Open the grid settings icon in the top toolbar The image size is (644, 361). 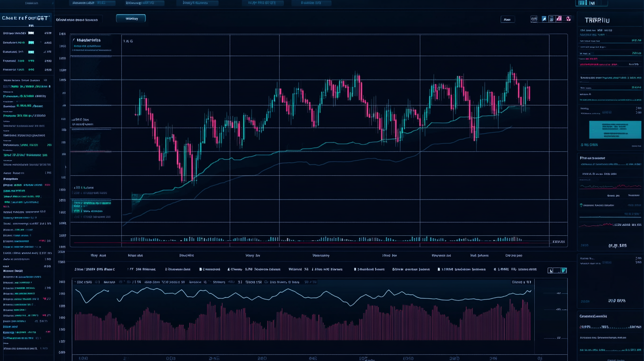pos(552,19)
